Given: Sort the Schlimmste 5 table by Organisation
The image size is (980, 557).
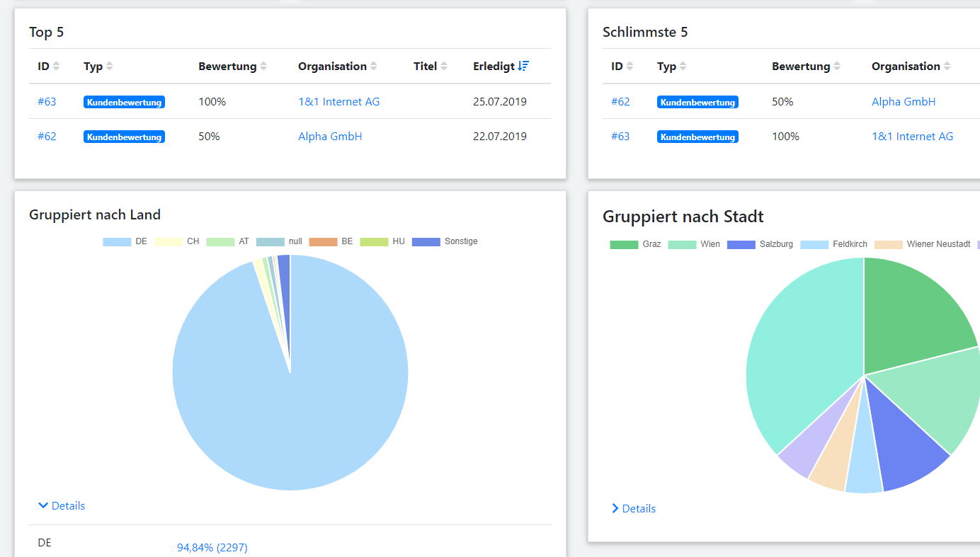Looking at the screenshot, I should click(911, 67).
